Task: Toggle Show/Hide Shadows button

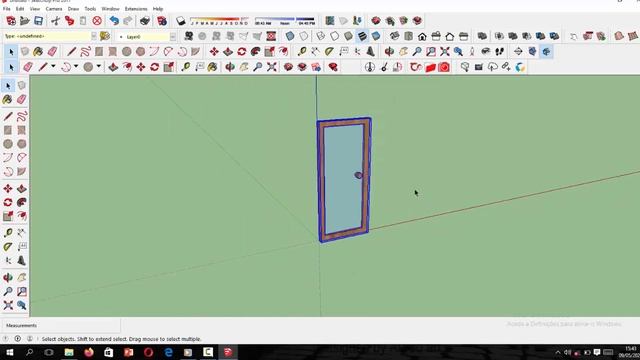Action: pos(180,21)
